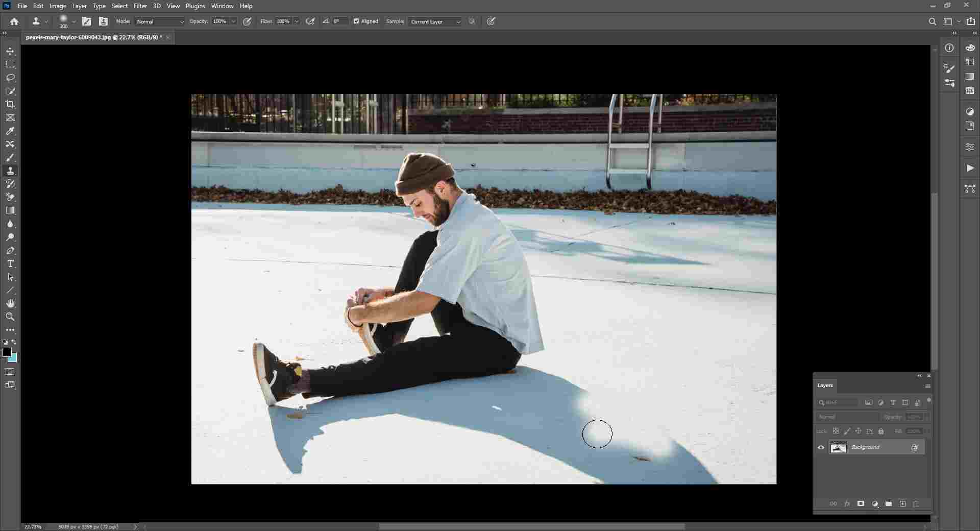Viewport: 980px width, 531px height.
Task: Toggle pixel layer filter in Layers
Action: (x=868, y=403)
